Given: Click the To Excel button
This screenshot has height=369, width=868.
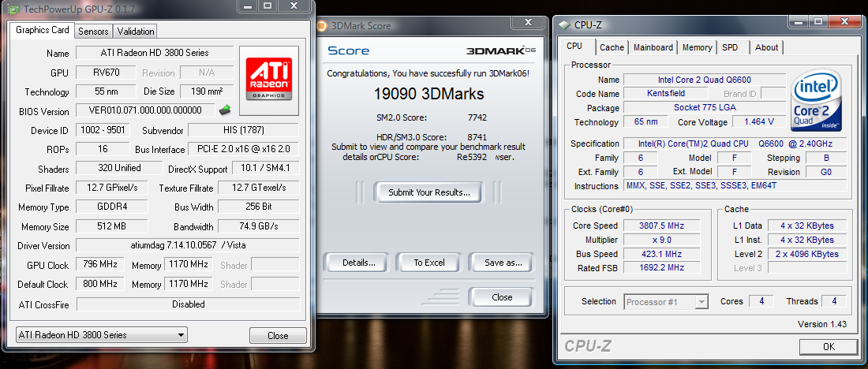Looking at the screenshot, I should click(429, 263).
